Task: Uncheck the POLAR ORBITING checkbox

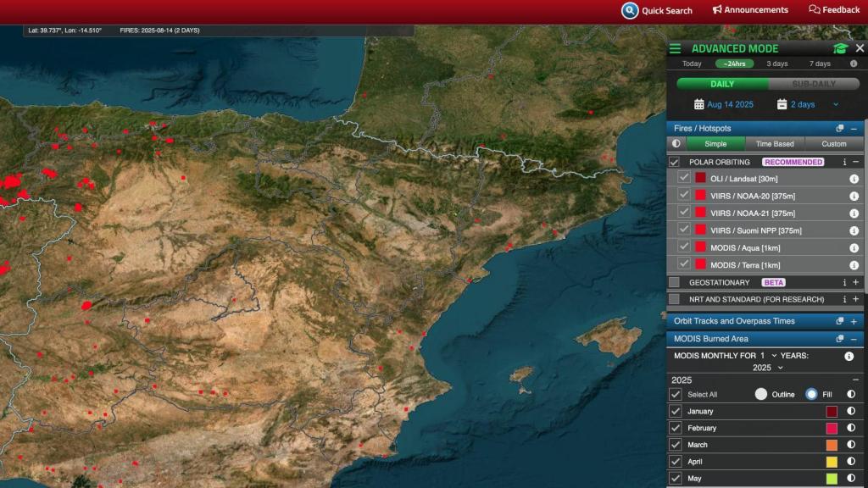Action: coord(675,162)
